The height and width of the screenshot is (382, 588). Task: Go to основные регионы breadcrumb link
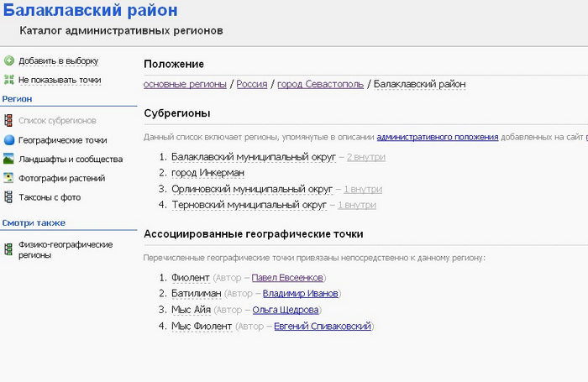(185, 84)
